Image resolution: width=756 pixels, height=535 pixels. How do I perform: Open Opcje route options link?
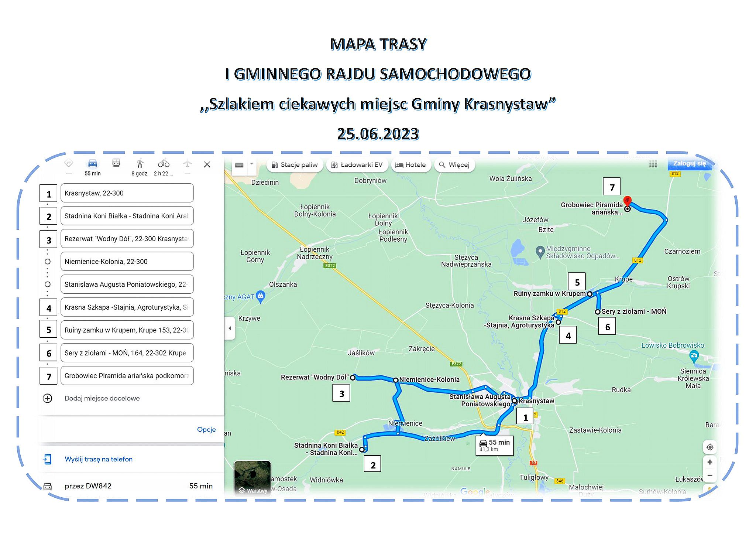206,429
